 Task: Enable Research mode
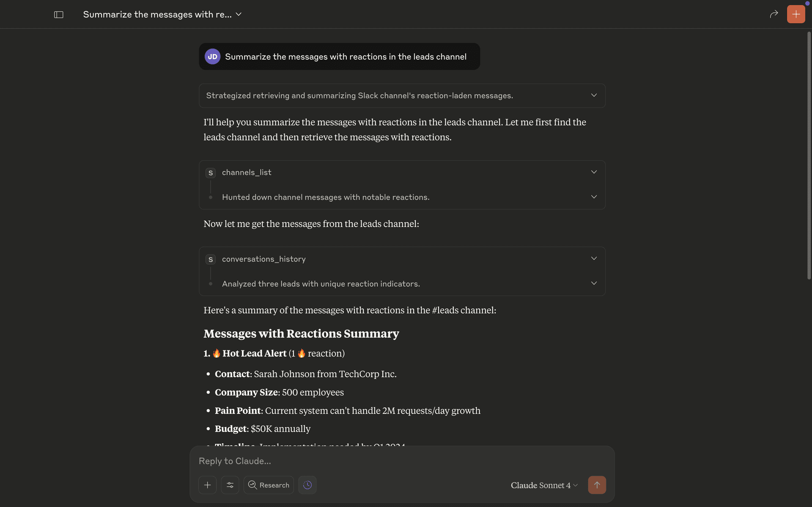(269, 485)
